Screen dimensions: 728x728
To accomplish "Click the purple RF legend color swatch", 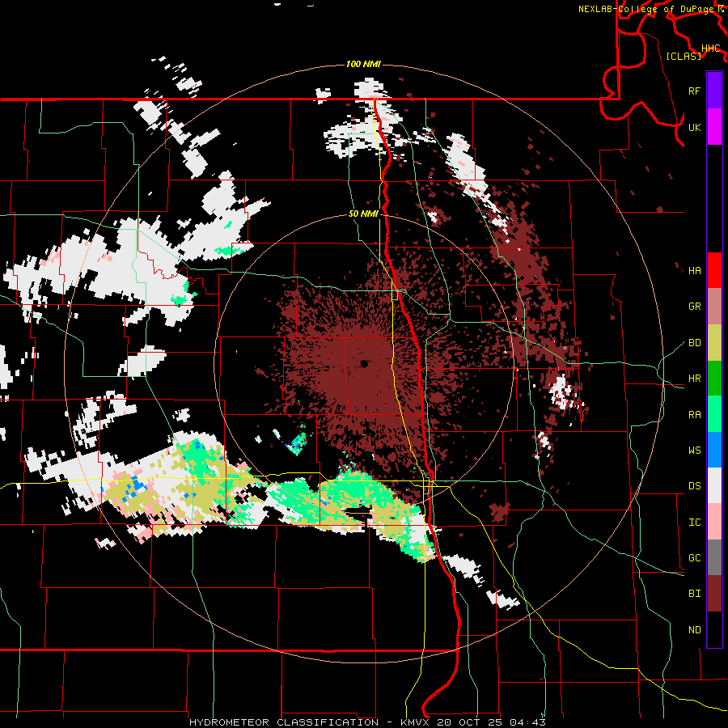I will tap(714, 91).
